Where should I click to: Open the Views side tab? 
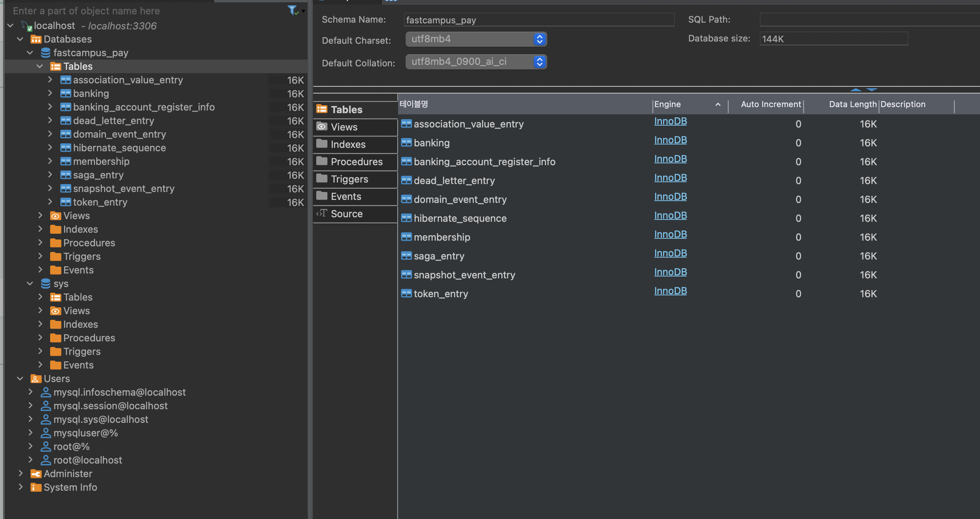tap(343, 127)
